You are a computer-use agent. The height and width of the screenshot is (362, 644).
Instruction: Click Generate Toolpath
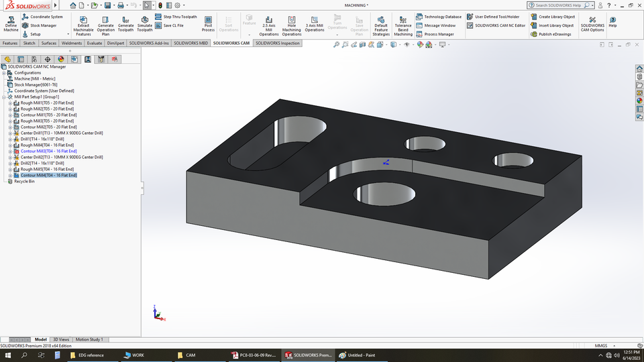coord(125,24)
